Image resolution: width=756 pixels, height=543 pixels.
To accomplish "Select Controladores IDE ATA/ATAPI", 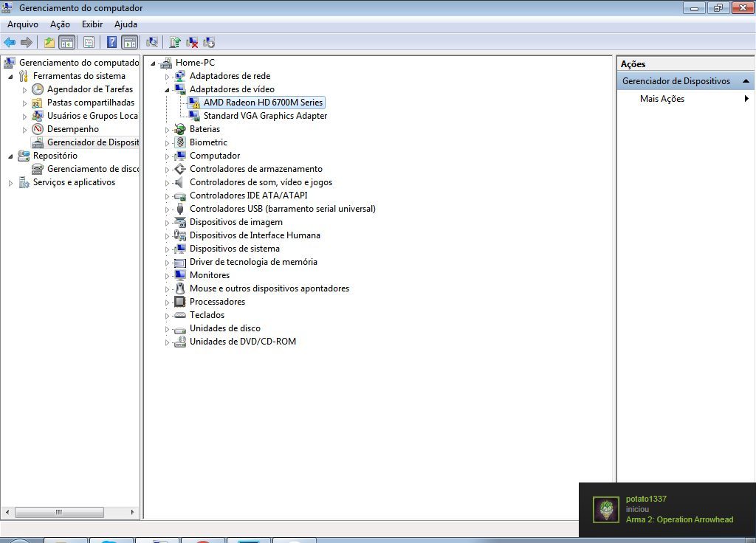I will (248, 196).
